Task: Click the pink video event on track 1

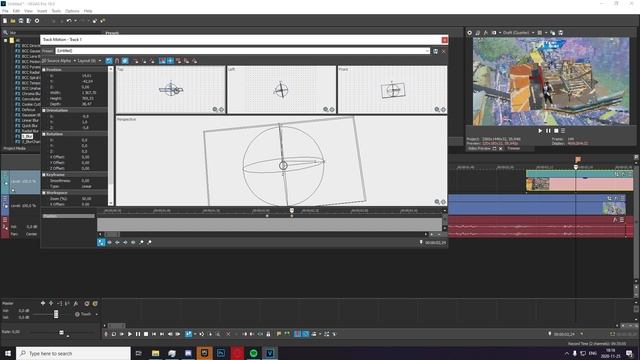Action: 580,184
